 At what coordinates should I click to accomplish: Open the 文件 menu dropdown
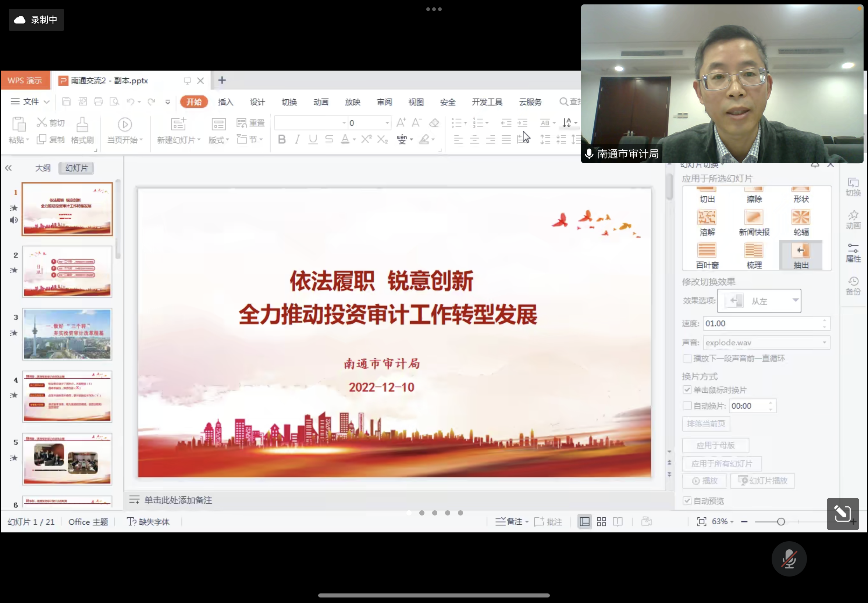coord(31,101)
